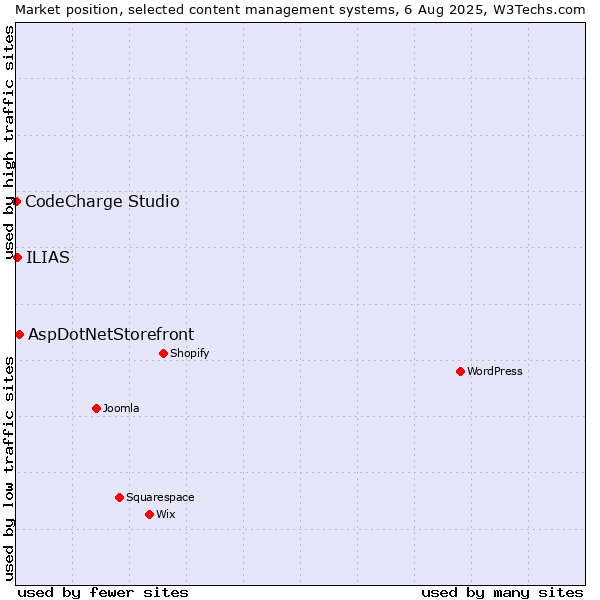Click the 'Wix' label text
This screenshot has height=600, width=600.
coord(166,514)
